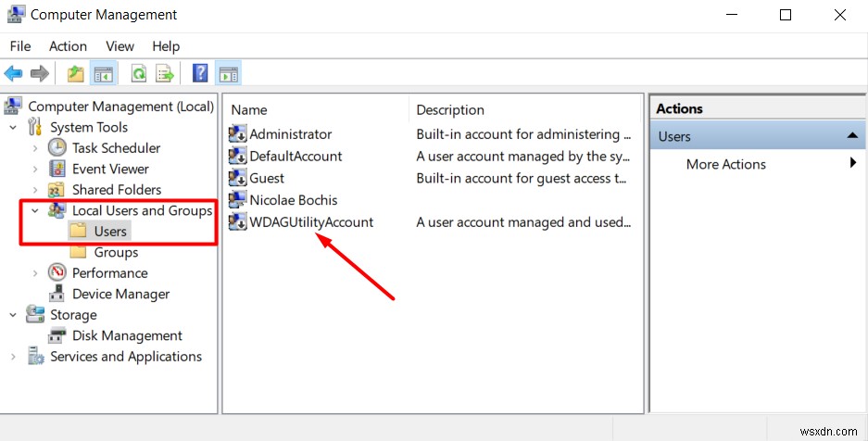Image resolution: width=868 pixels, height=441 pixels.
Task: Expand the Task Scheduler node
Action: [35, 148]
